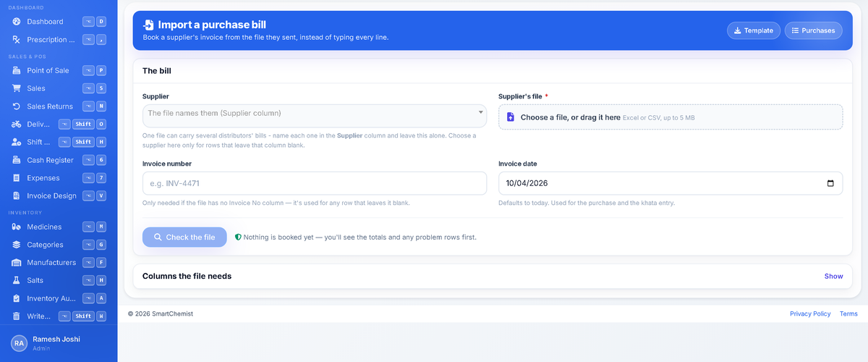The image size is (868, 362).
Task: Click the Purchases button
Action: (813, 30)
